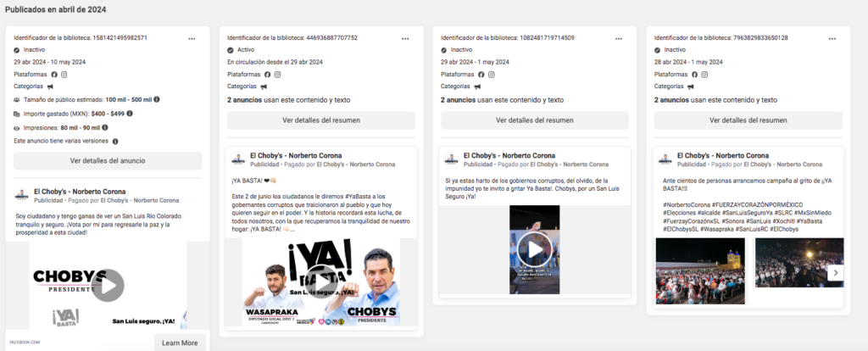Open the three-dot options menu on the Activo ad

pyautogui.click(x=405, y=38)
